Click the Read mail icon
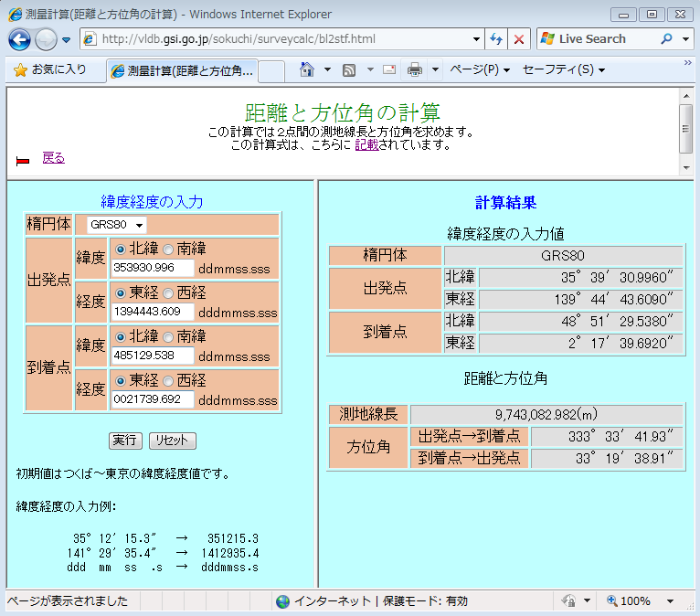Screen dimensions: 700x616 pos(389,69)
